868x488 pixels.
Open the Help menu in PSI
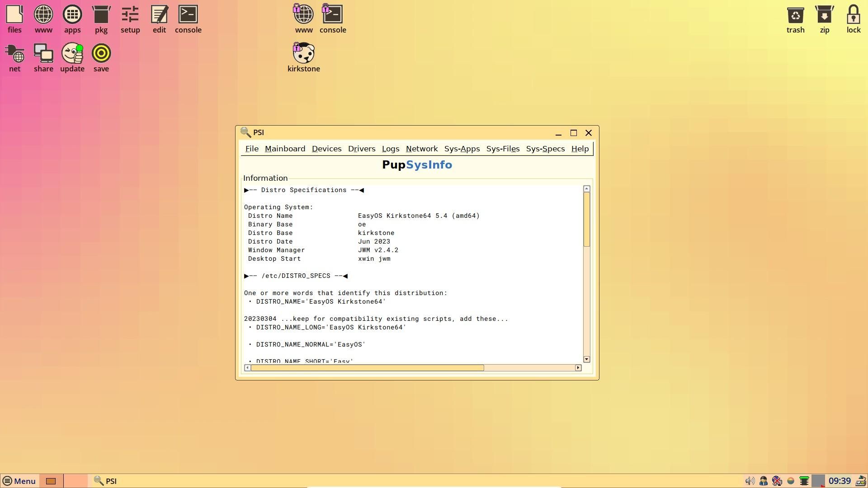pyautogui.click(x=580, y=149)
